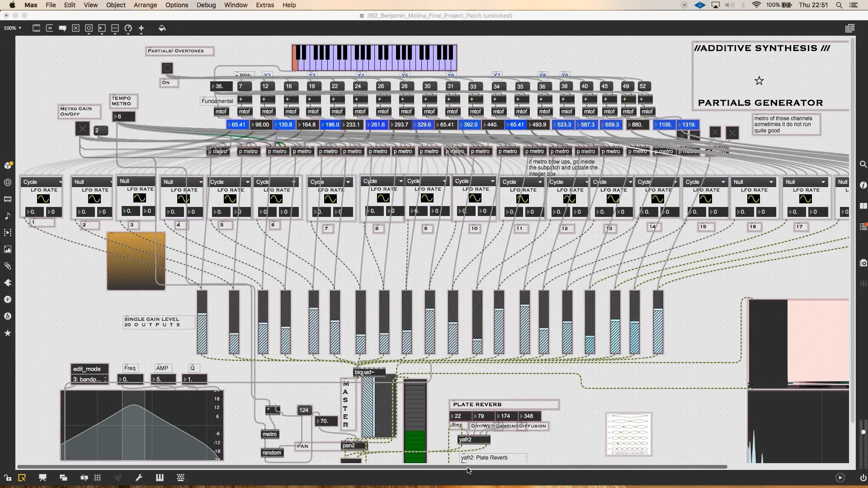Add a button object from the top toolbar

click(89, 28)
